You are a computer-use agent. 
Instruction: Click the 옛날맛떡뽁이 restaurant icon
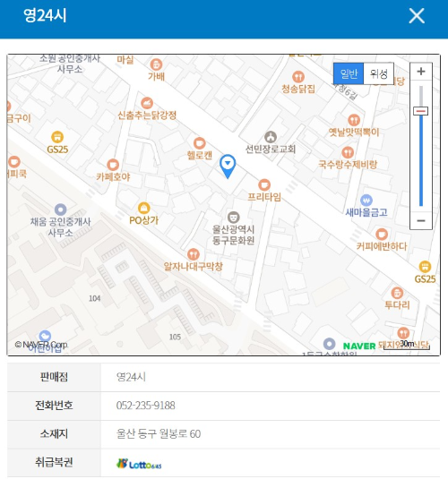click(x=354, y=120)
